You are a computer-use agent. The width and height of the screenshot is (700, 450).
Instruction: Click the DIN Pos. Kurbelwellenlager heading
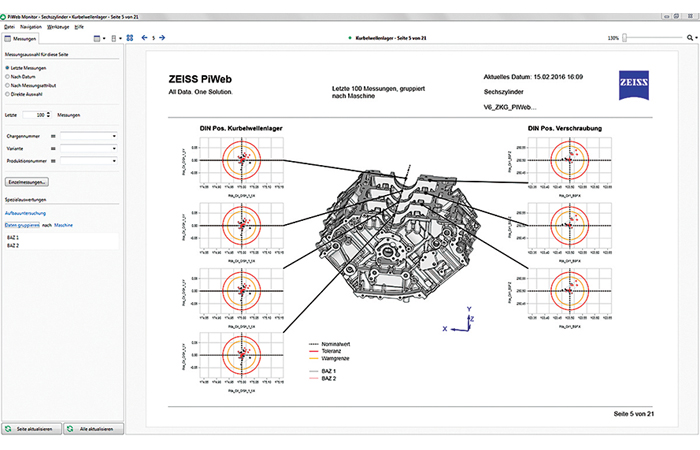click(x=241, y=128)
